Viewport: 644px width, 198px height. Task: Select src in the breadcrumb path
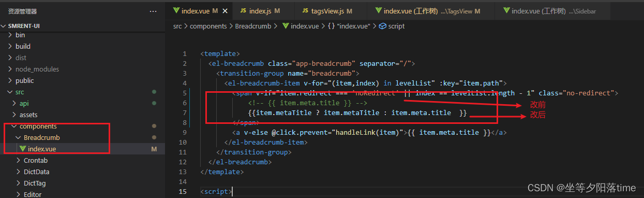click(177, 26)
